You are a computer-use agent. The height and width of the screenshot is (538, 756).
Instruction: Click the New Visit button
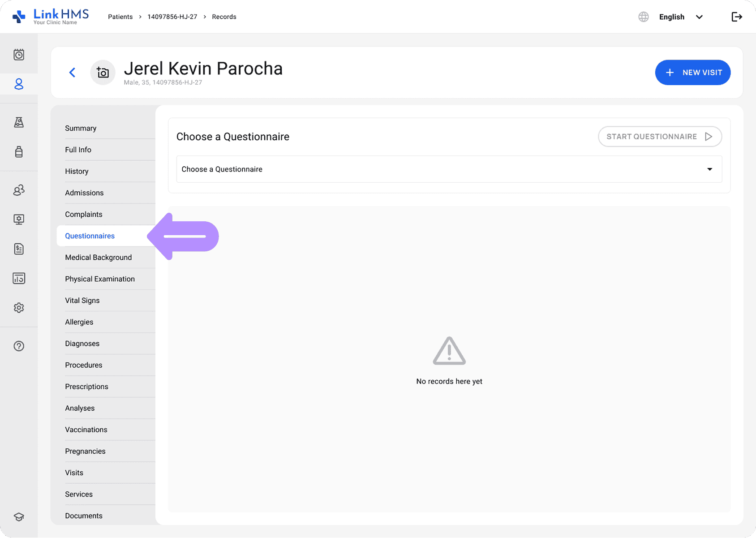tap(692, 73)
